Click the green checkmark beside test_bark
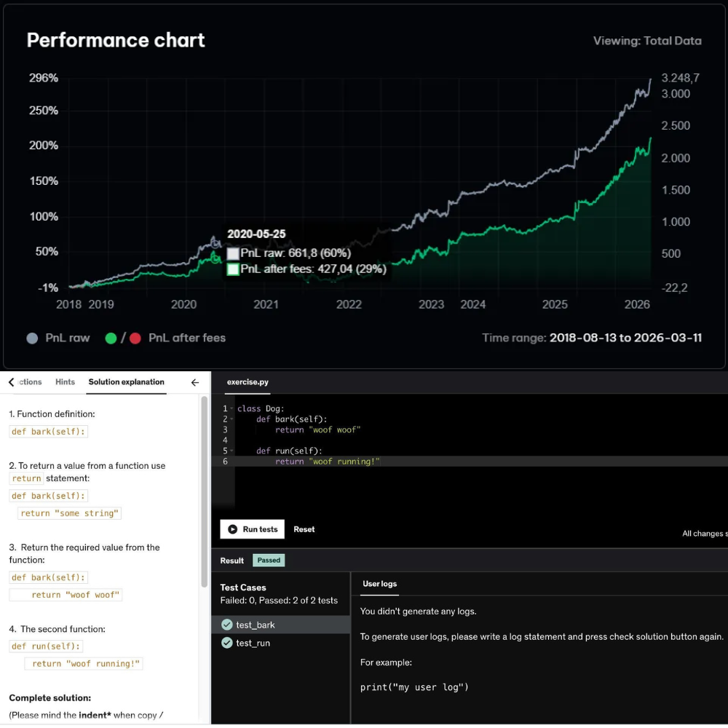728x728 pixels. 226,625
